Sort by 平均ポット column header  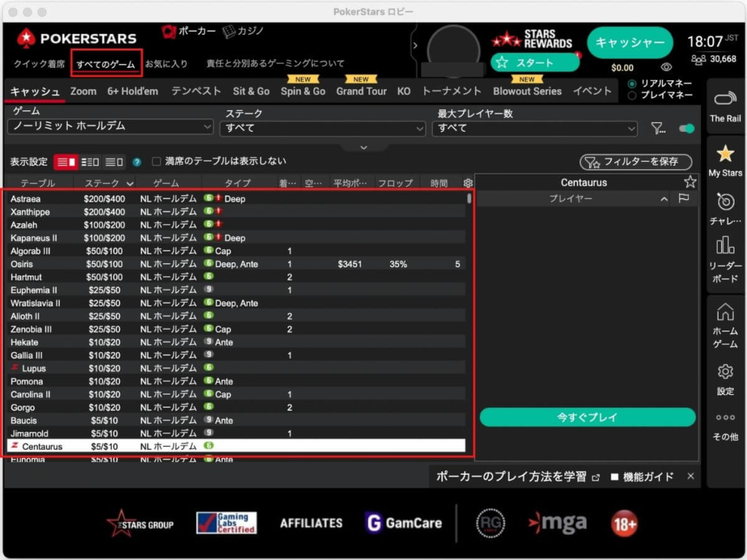coord(349,183)
